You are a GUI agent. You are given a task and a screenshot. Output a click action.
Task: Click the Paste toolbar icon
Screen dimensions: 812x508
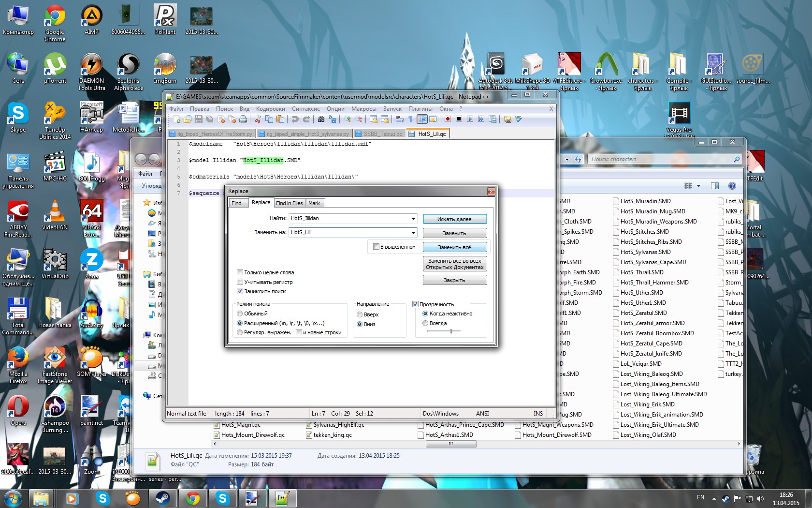280,119
